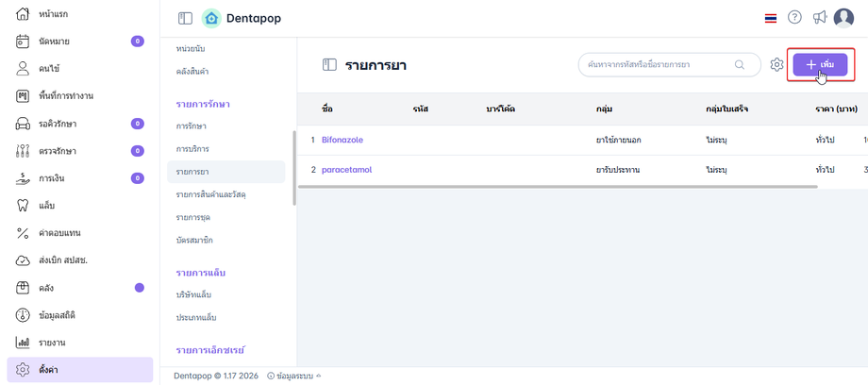Expand the ข้อมูลระบบ footer info
This screenshot has height=385, width=868.
(x=293, y=376)
